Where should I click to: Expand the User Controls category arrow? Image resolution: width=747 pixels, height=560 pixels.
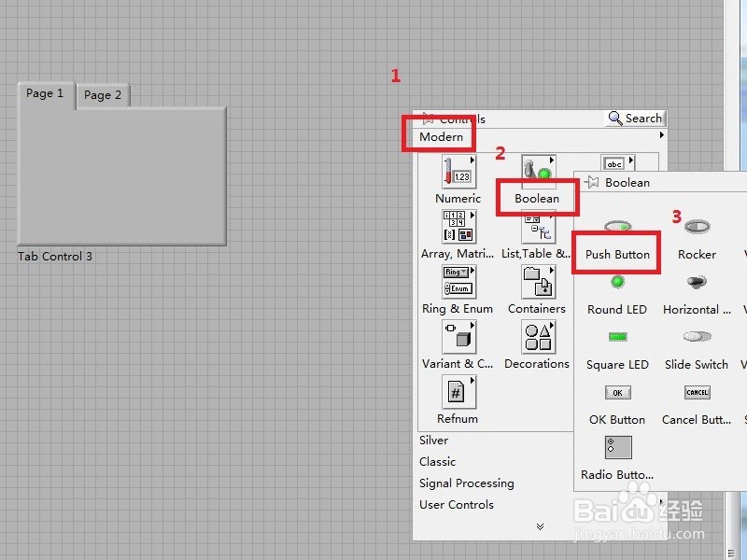661,502
